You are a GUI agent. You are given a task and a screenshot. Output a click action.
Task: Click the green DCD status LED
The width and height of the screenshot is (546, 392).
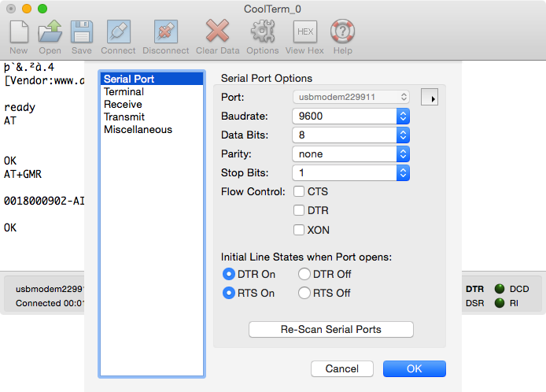500,289
